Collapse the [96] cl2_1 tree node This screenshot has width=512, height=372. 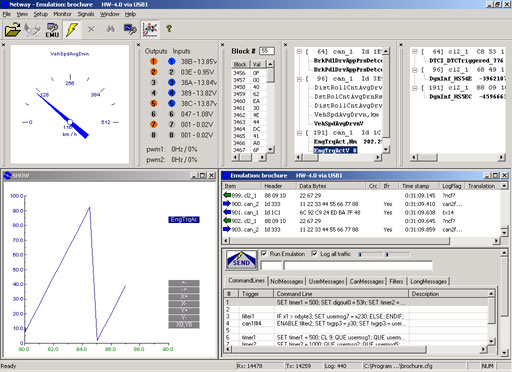point(415,70)
